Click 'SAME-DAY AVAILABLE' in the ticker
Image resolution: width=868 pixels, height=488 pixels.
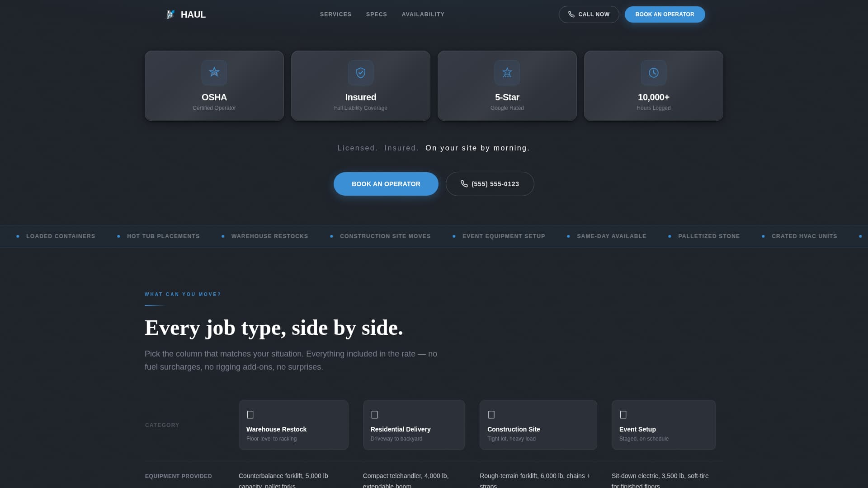pos(612,236)
